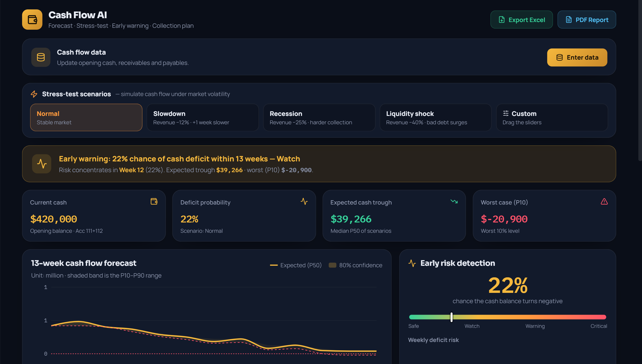Click the 13-week cash flow forecast title
The image size is (642, 364).
pyautogui.click(x=84, y=263)
